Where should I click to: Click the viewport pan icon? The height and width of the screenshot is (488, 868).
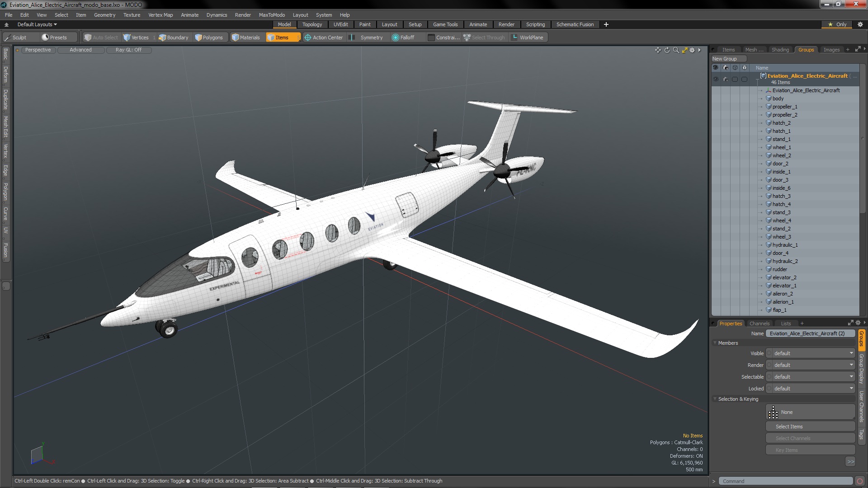click(658, 50)
